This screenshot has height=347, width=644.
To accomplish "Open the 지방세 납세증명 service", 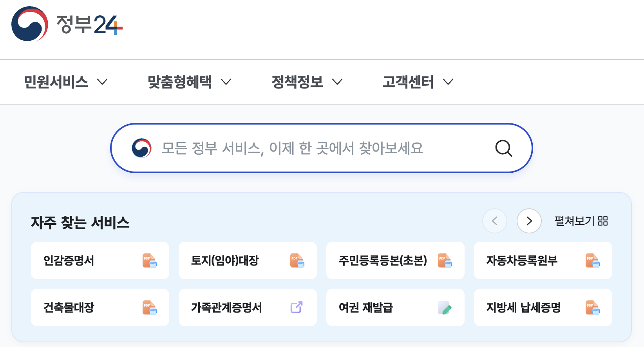I will [x=543, y=307].
